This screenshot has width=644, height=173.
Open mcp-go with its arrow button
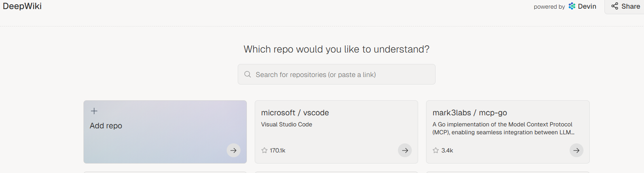[576, 150]
